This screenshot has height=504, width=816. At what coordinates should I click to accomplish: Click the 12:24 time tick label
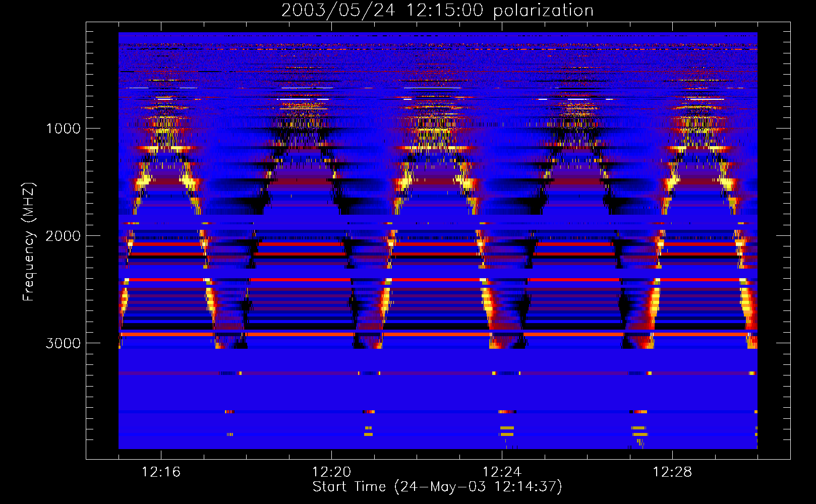[502, 472]
